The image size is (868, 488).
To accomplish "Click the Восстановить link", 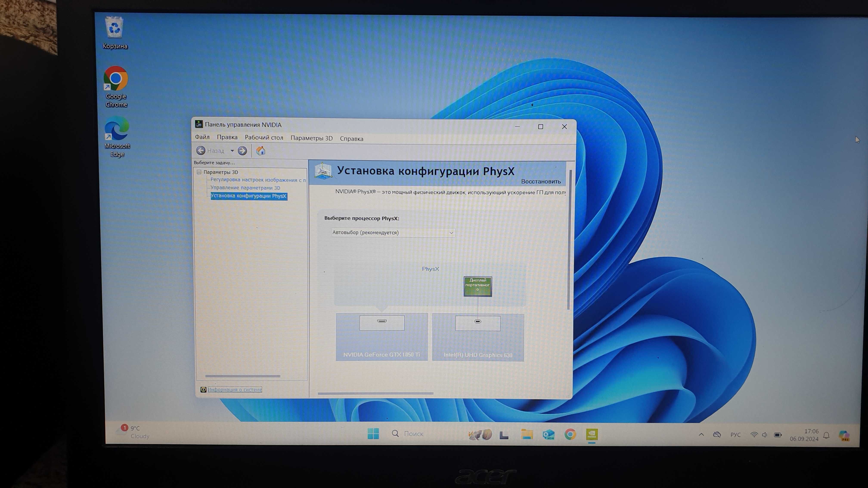I will click(541, 182).
